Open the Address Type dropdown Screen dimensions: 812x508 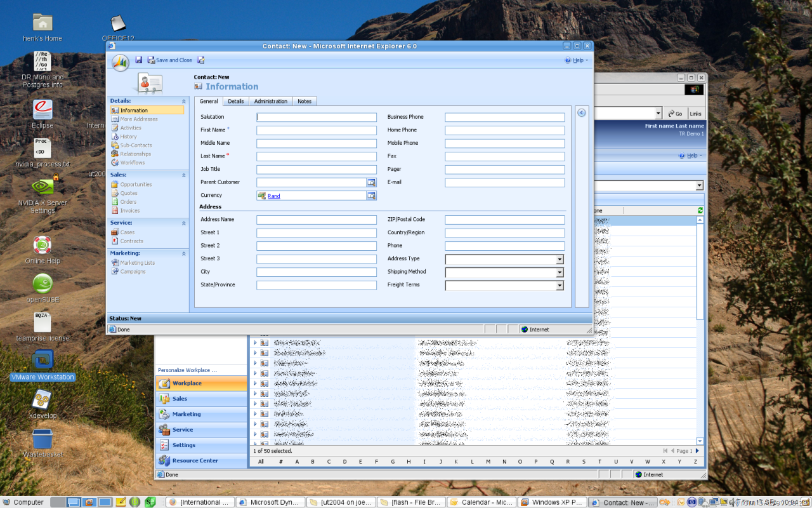[560, 259]
